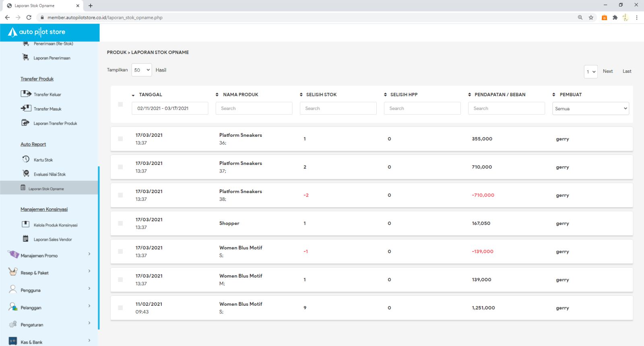The image size is (644, 346).
Task: Tick the select-all checkbox in table header
Action: (x=120, y=104)
